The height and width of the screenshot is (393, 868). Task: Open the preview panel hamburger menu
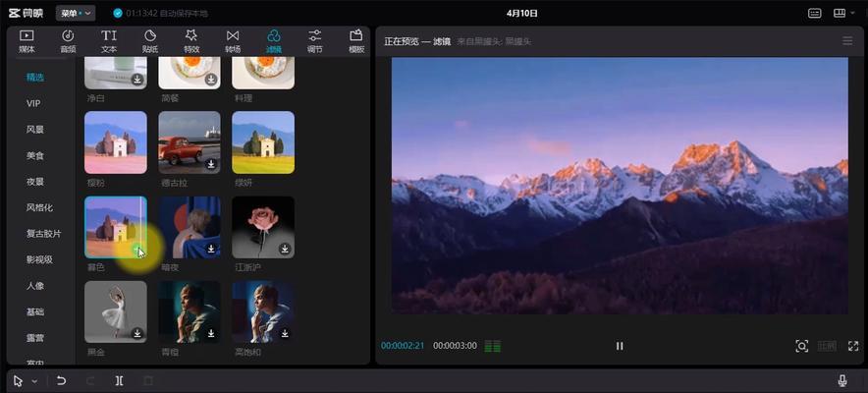847,41
